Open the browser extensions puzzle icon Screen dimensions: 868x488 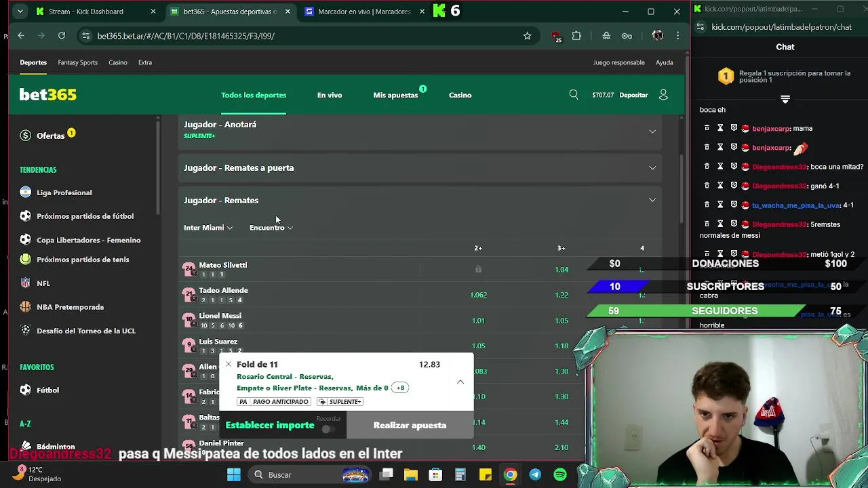(x=576, y=36)
